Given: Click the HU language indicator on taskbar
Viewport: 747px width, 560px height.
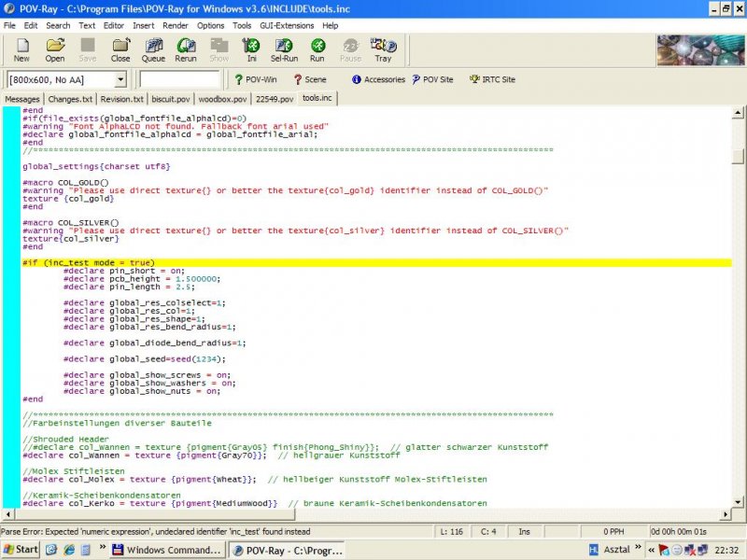Looking at the screenshot, I should point(594,550).
